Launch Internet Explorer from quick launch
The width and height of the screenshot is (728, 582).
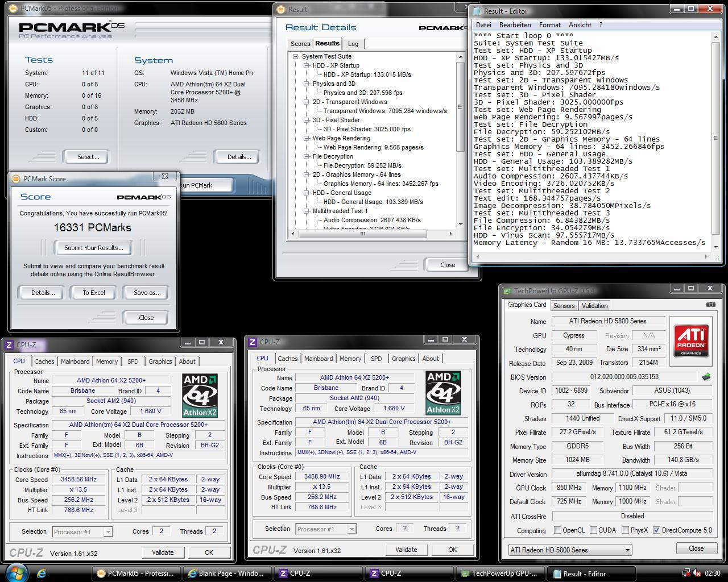[42, 573]
